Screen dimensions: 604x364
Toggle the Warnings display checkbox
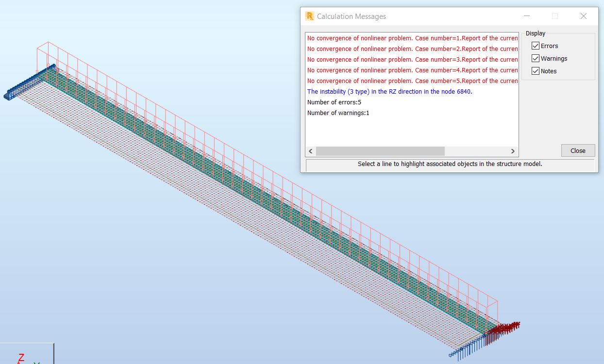click(535, 58)
